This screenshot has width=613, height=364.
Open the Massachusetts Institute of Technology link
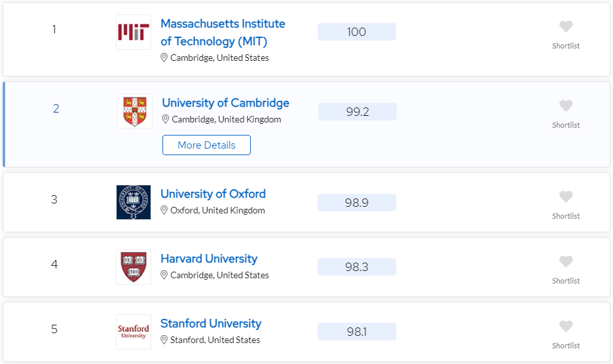(x=223, y=33)
